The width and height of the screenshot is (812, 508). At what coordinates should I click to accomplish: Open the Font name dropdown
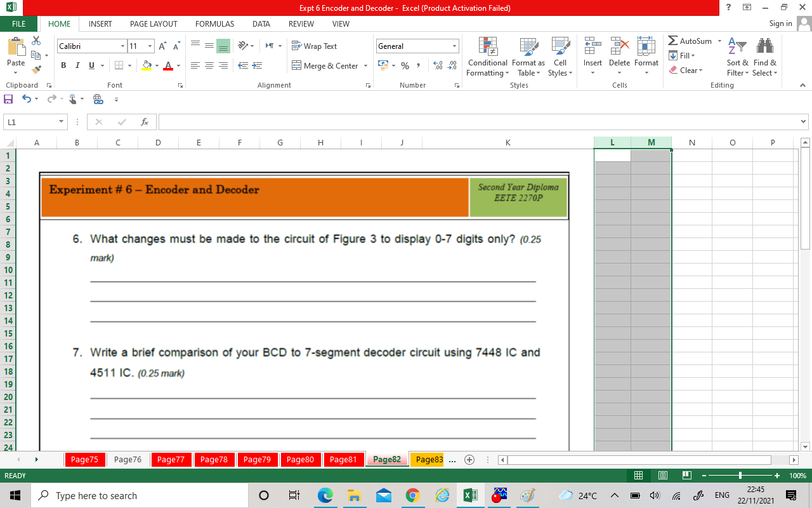click(124, 46)
